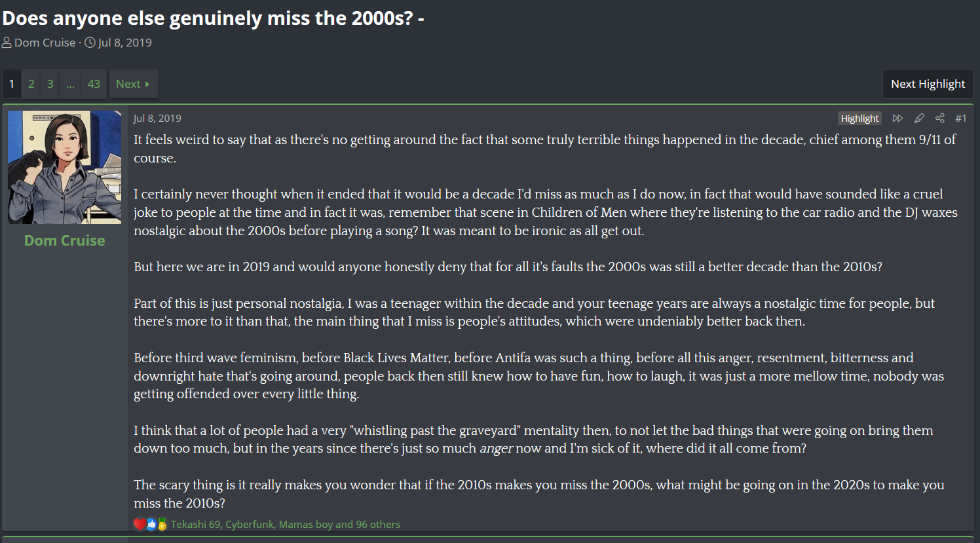980x543 pixels.
Task: Click the highlighter marker icon
Action: pyautogui.click(x=919, y=118)
